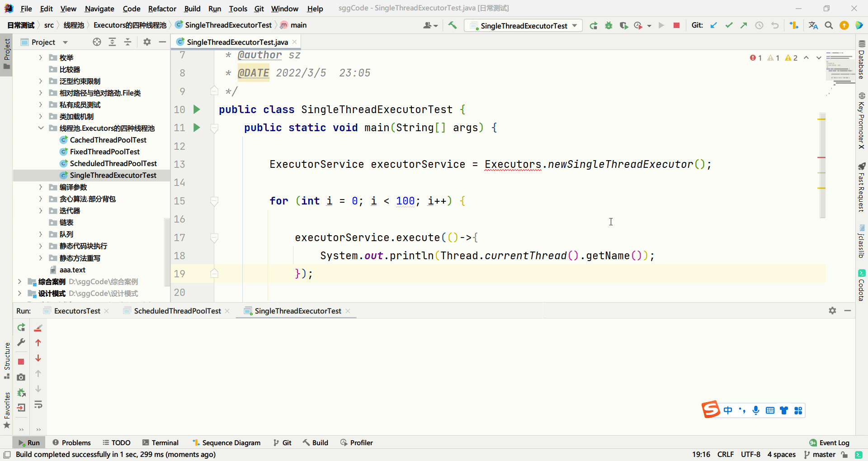The image size is (868, 461).
Task: Open the Sogou soft keyboard
Action: coord(770,410)
